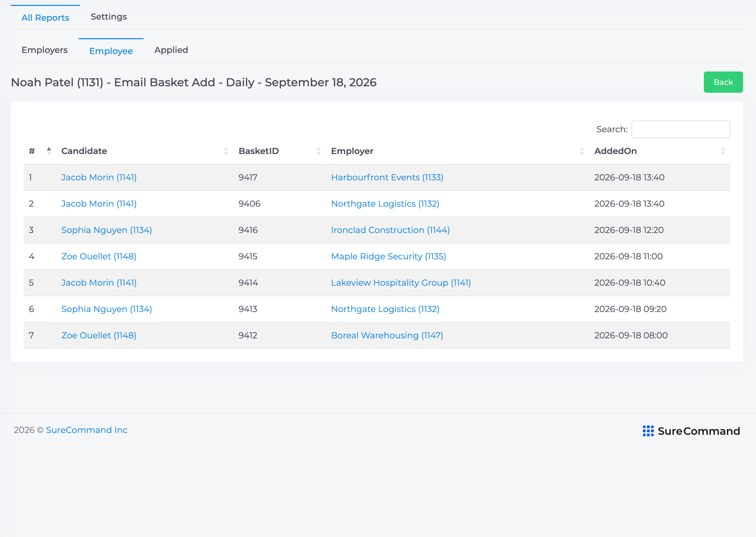Screen dimensions: 756x537
Task: Click Employer column sort arrows icon
Action: pyautogui.click(x=582, y=151)
